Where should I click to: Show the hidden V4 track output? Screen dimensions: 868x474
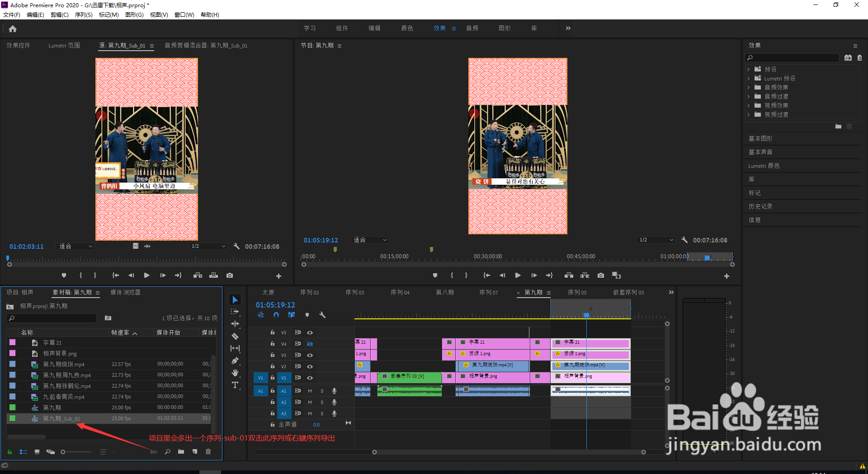click(310, 344)
